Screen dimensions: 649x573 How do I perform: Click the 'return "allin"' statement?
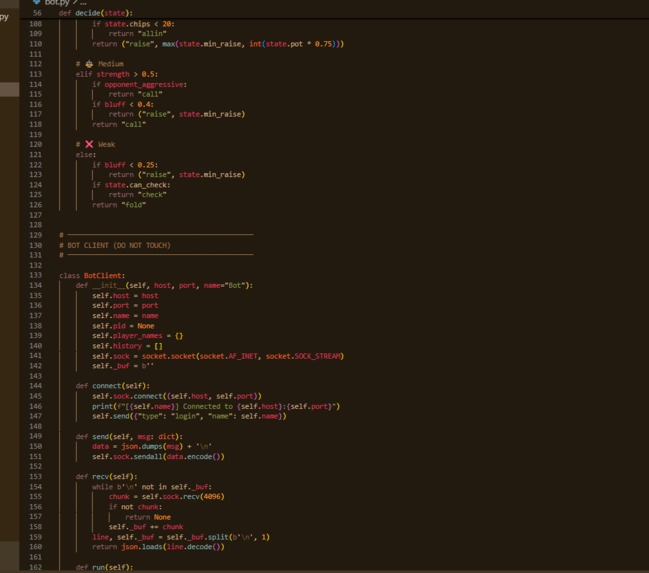(x=137, y=34)
